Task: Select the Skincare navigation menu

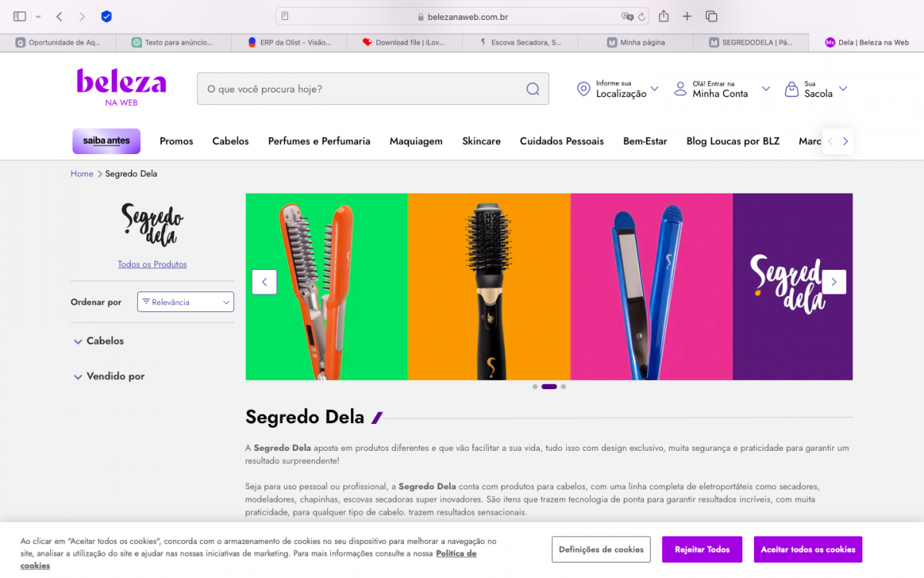Action: (x=481, y=141)
